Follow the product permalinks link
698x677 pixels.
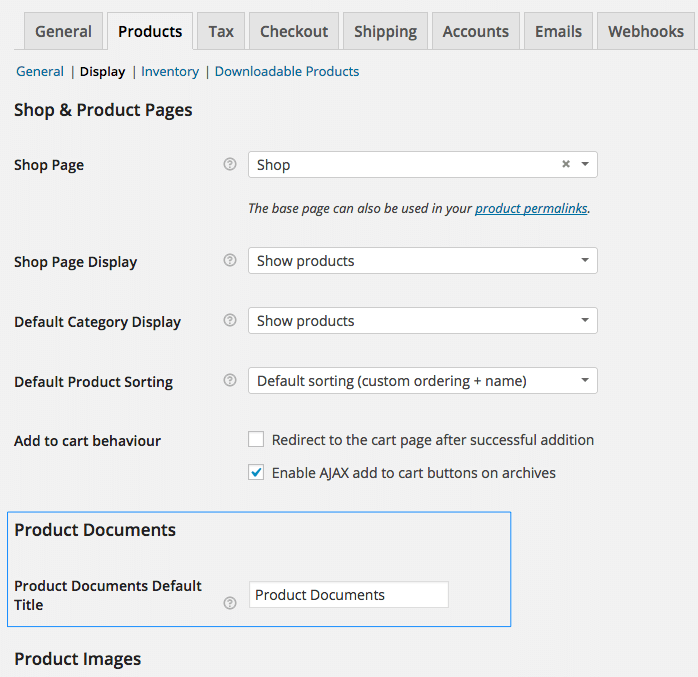531,208
